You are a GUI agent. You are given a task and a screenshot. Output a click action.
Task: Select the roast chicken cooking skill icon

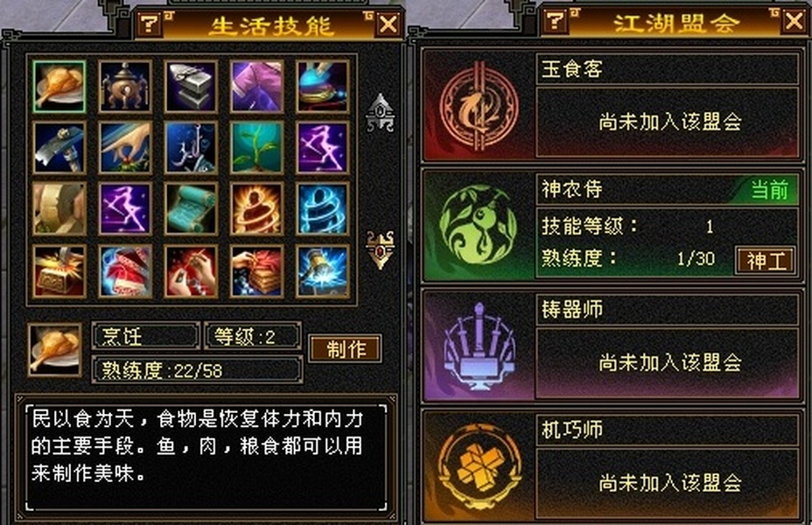tap(59, 87)
